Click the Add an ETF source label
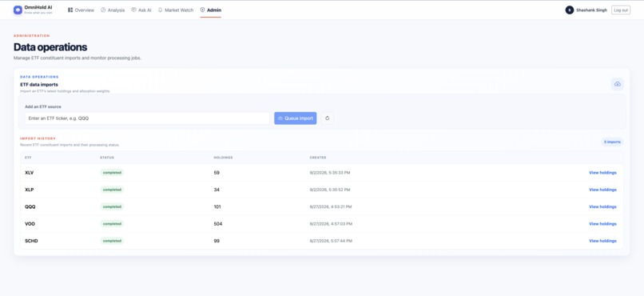Screen dimensions: 644x296 click(x=42, y=106)
